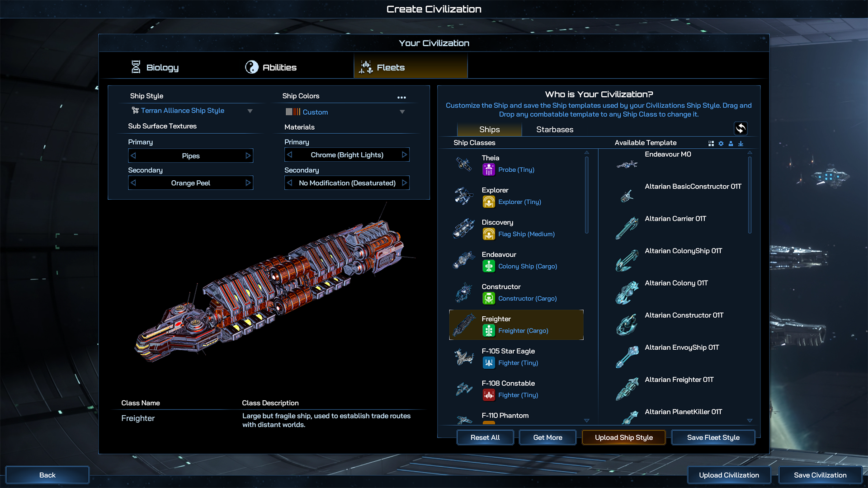The width and height of the screenshot is (868, 488).
Task: Click the Get More button
Action: [x=547, y=437]
